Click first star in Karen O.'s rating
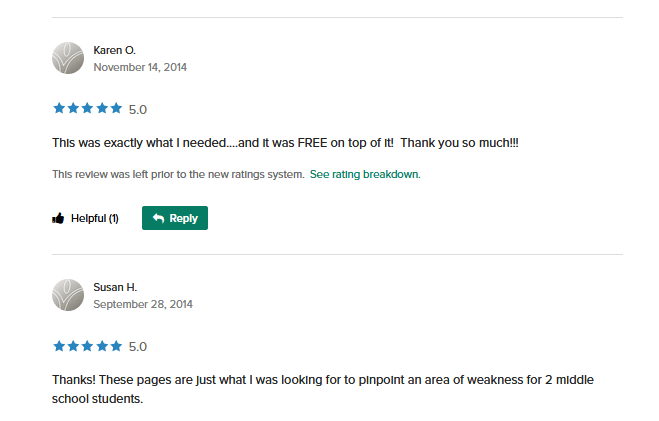This screenshot has width=659, height=421. point(59,108)
